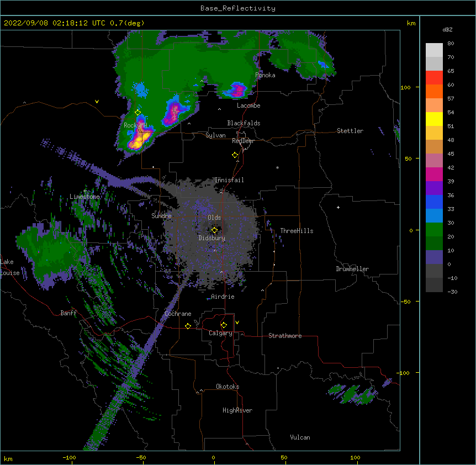
Task: Click the Vulcan town label
Action: point(300,437)
